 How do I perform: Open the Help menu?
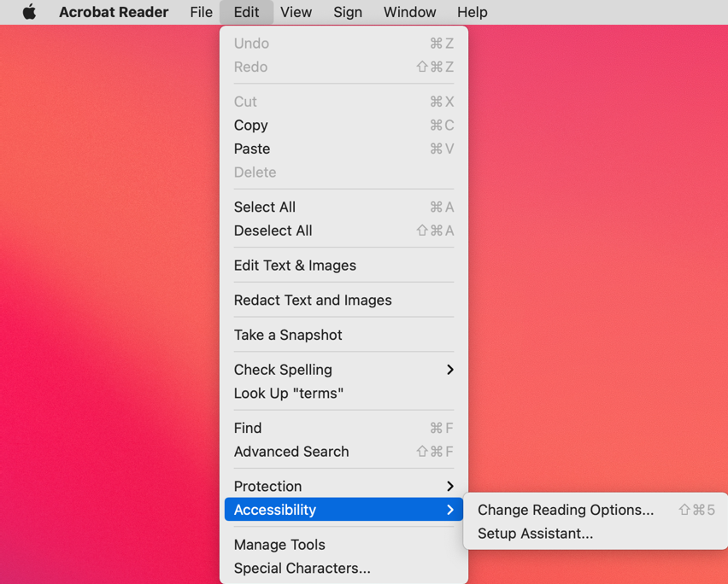point(473,12)
